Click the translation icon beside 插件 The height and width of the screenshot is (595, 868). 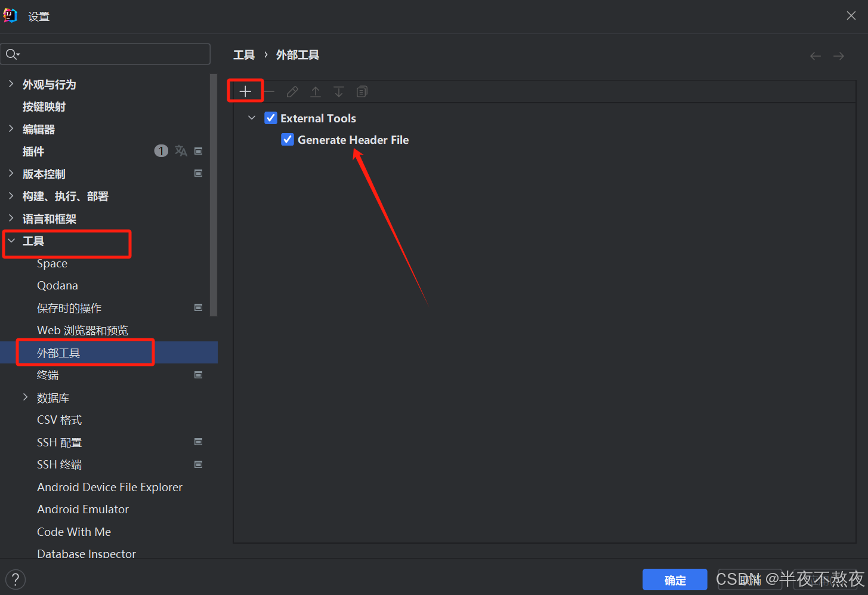coord(181,151)
